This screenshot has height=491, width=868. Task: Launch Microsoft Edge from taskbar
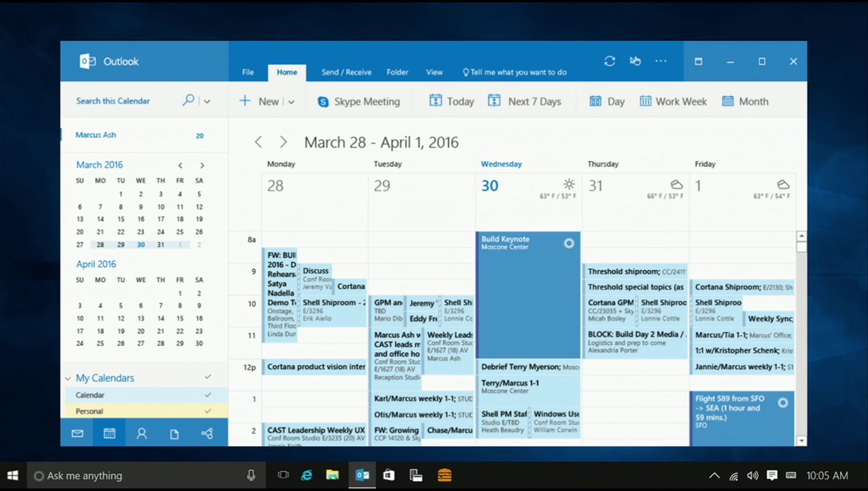click(x=307, y=475)
